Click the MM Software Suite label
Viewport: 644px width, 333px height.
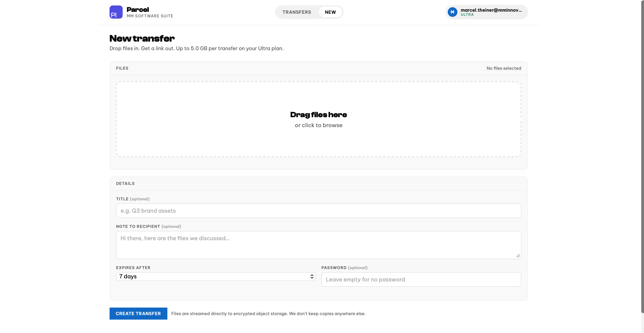tap(150, 16)
